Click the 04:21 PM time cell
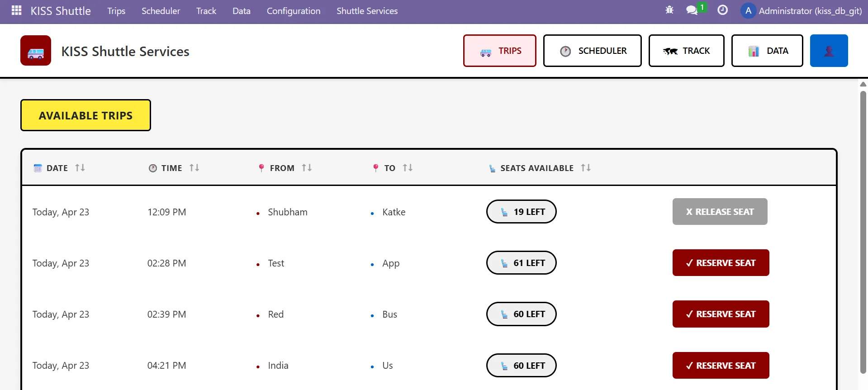 (166, 366)
